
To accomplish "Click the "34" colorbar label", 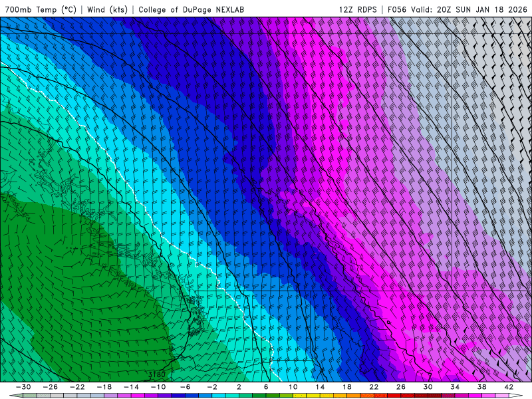I will click(x=455, y=387).
